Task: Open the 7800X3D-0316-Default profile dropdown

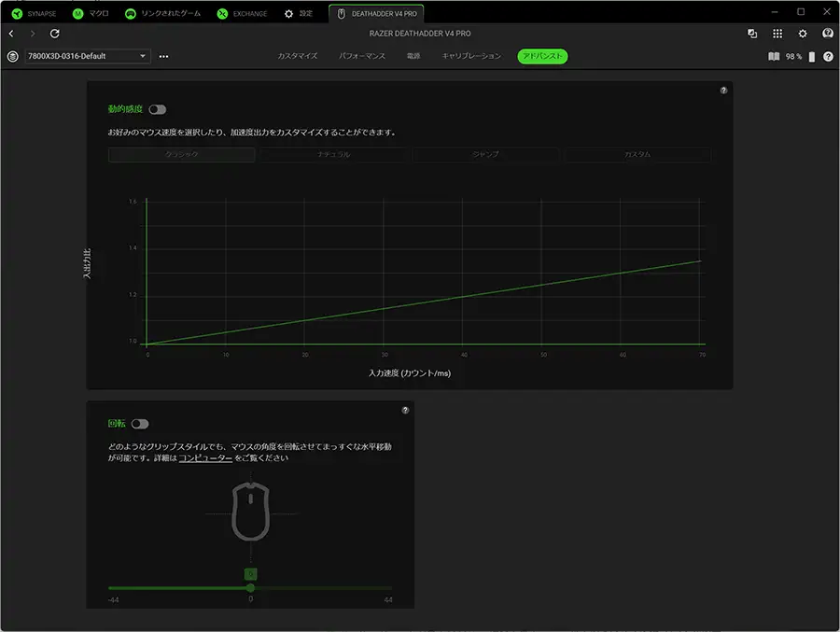Action: pyautogui.click(x=88, y=56)
